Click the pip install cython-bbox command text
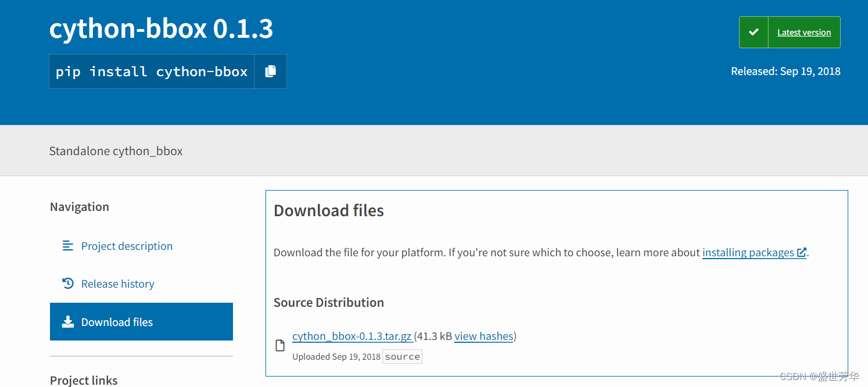This screenshot has height=387, width=868. coord(152,71)
